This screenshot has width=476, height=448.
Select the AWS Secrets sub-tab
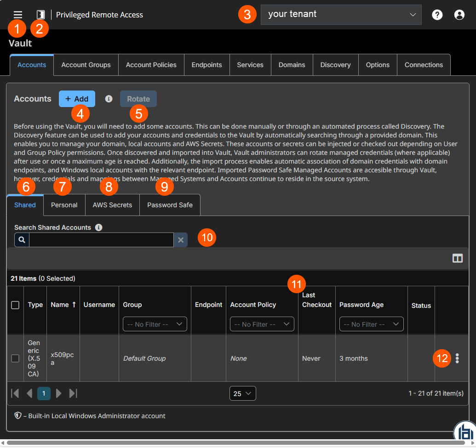point(112,205)
